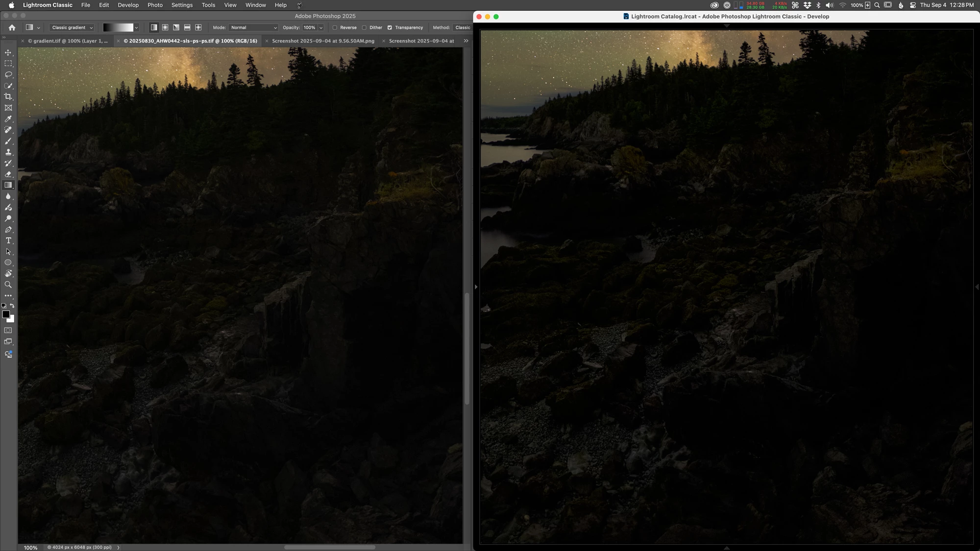Open the Classic gradient type dropdown
Screen dimensions: 980x551
(72, 27)
